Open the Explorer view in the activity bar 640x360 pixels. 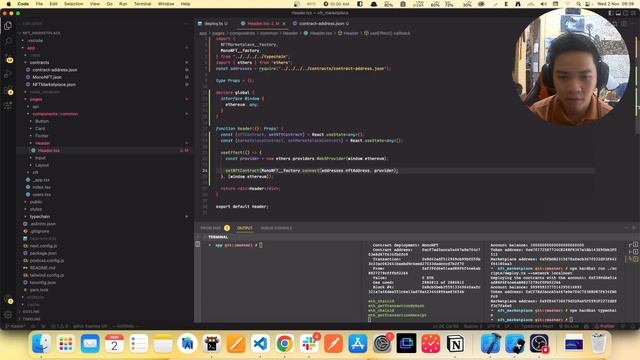[8, 26]
